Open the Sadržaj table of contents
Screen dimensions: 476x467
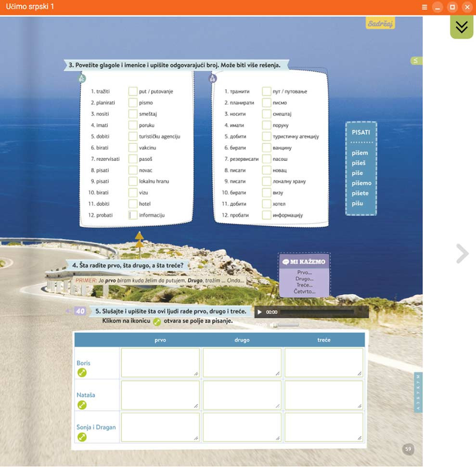(x=380, y=24)
